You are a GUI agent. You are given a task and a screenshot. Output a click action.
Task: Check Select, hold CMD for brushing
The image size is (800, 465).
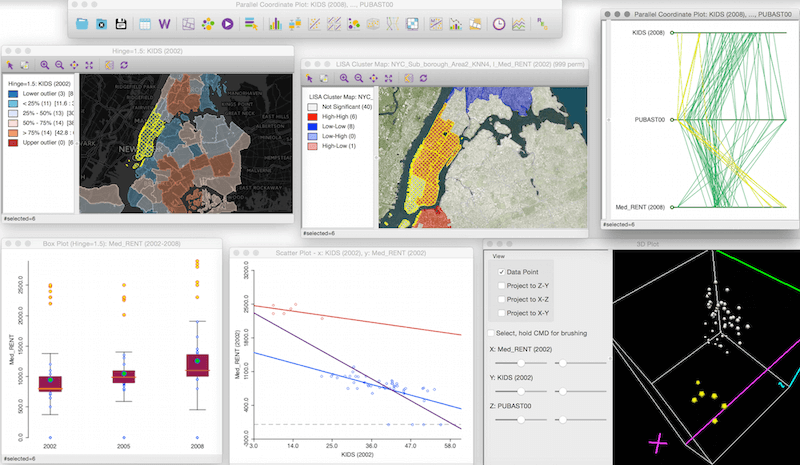point(490,332)
